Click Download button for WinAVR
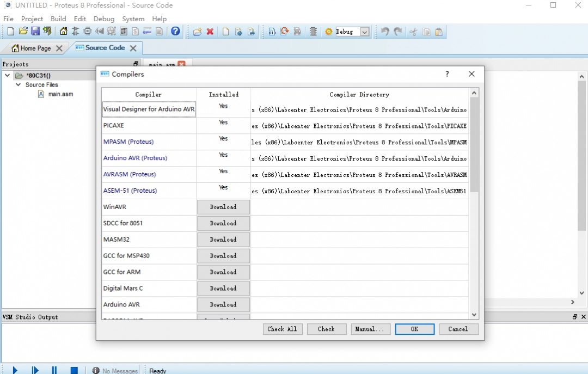 coord(223,207)
